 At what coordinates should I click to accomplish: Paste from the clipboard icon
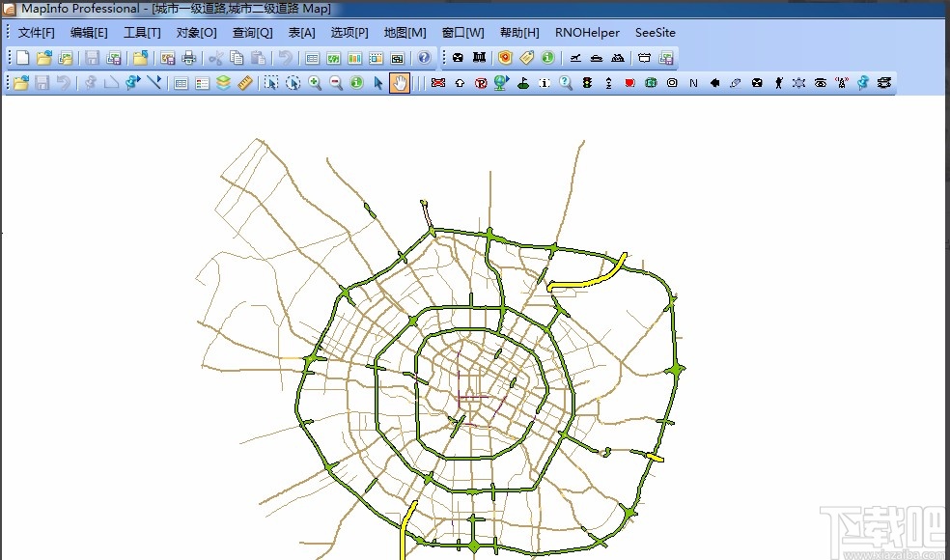(258, 58)
